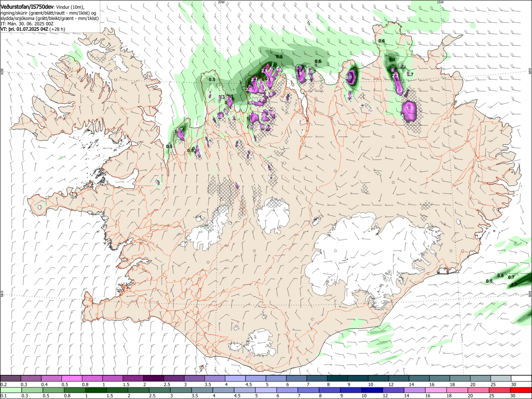The height and width of the screenshot is (399, 532).
Task: Select the pure red 30 swatch, lower legend
Action: tap(521, 390)
